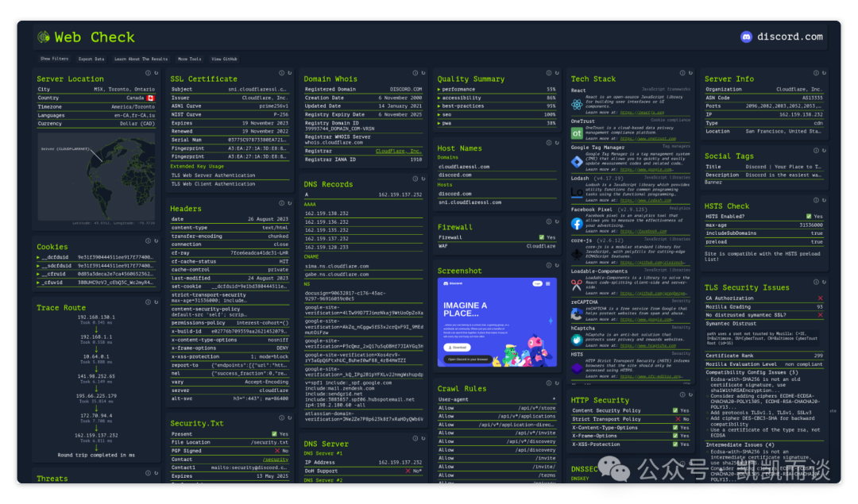Expand the __dcfduid cookie row
This screenshot has width=858, height=504.
pos(95,257)
